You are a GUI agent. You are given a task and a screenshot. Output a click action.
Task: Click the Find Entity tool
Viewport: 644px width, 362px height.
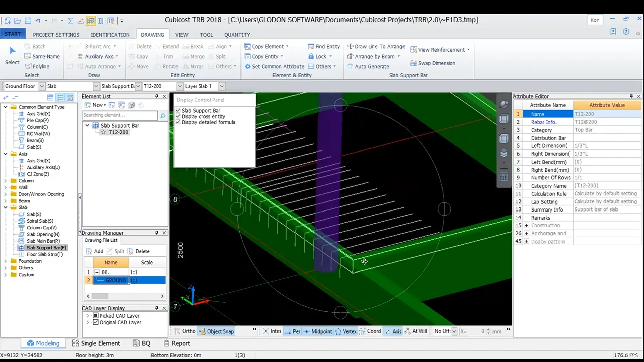(324, 47)
